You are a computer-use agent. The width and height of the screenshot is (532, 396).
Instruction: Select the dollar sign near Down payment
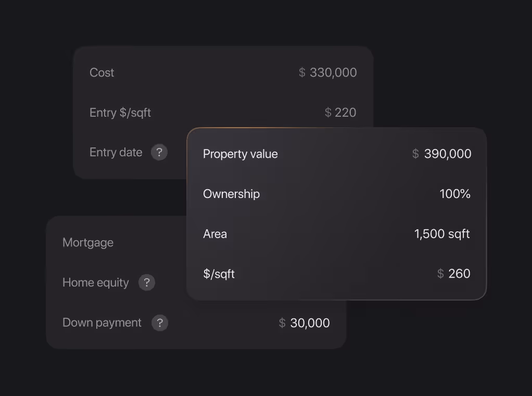tap(281, 323)
